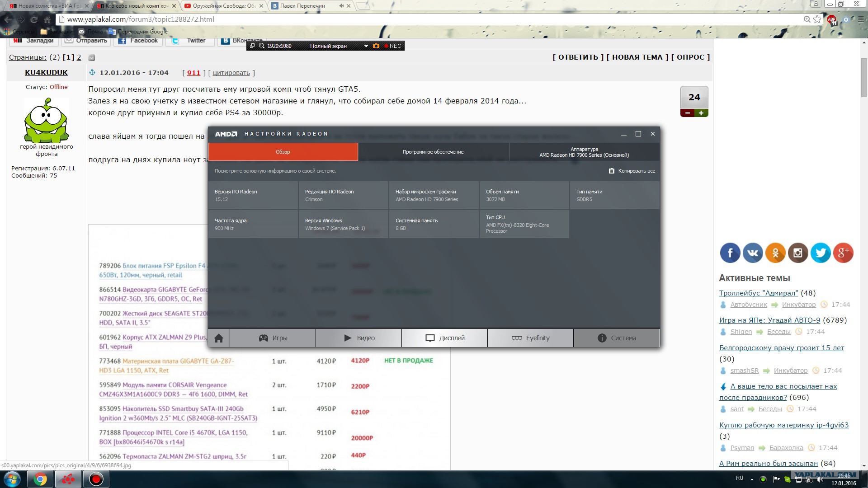Open the Видео section in Radeon Settings
The width and height of the screenshot is (868, 488).
pos(359,338)
